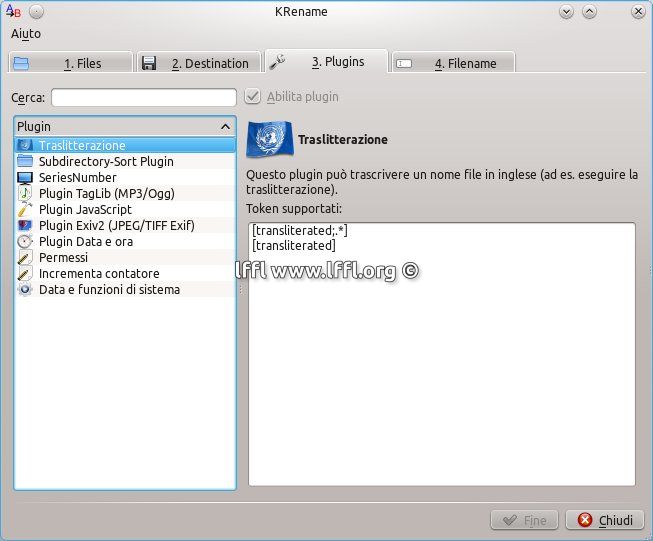Click the UN flag Traslitterazione header icon
Screen dimensions: 653x541
click(270, 139)
